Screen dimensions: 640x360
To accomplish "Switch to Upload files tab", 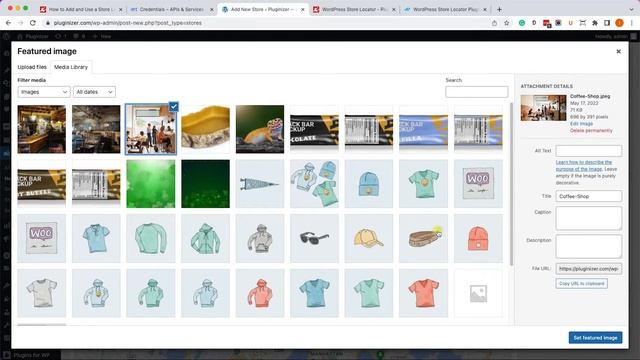I will pyautogui.click(x=32, y=67).
